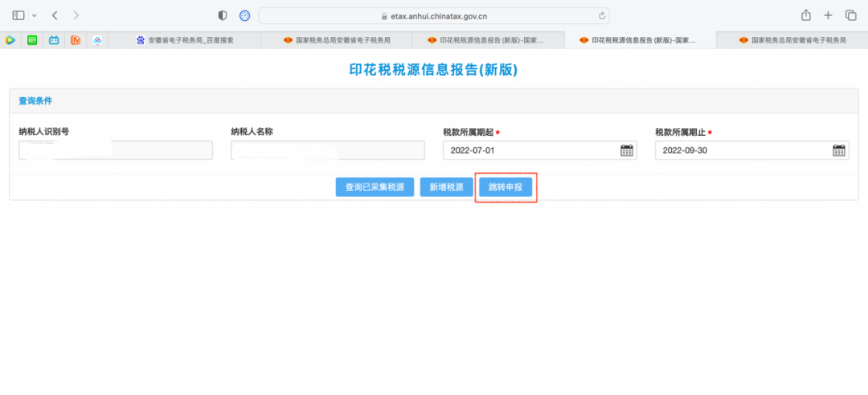Open the sidebar options dropdown chevron
The image size is (868, 395).
[35, 15]
